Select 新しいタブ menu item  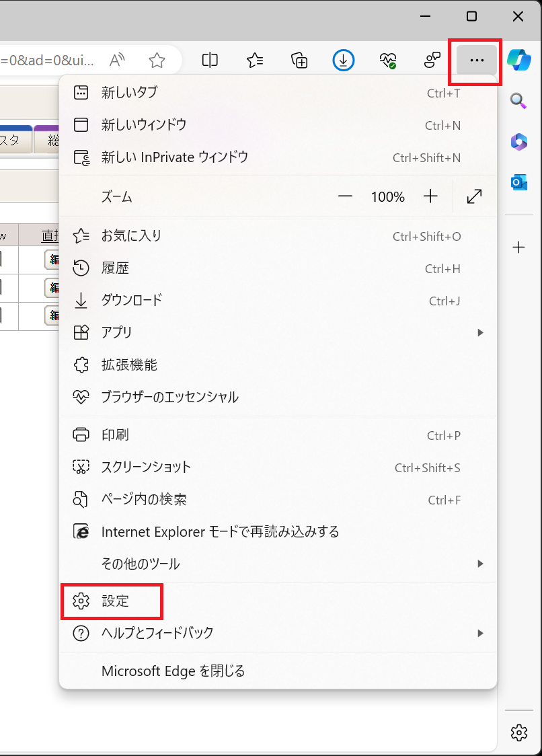[x=278, y=93]
